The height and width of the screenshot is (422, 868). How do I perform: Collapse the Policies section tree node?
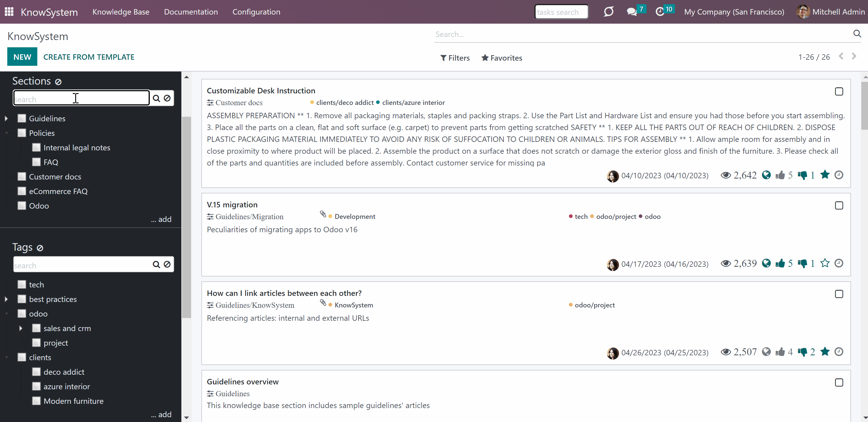(6, 133)
